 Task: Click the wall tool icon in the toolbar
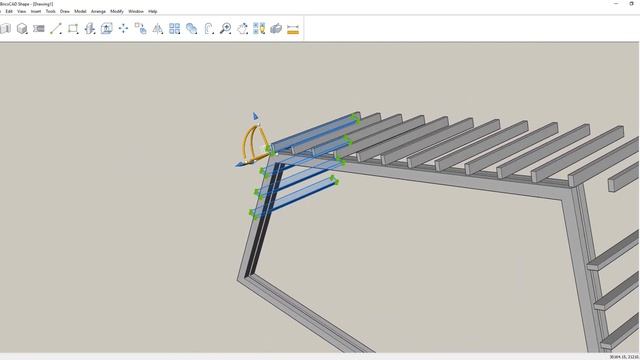coord(5,28)
